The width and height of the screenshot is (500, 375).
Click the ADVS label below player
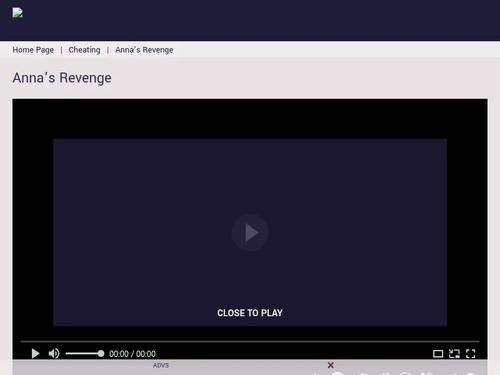[161, 365]
